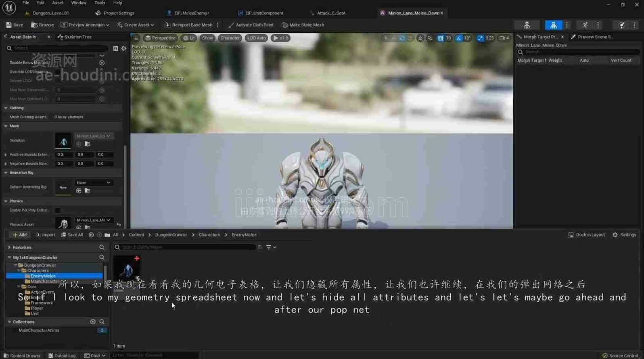
Task: Collapse the Animation Rig section
Action: [x=6, y=173]
